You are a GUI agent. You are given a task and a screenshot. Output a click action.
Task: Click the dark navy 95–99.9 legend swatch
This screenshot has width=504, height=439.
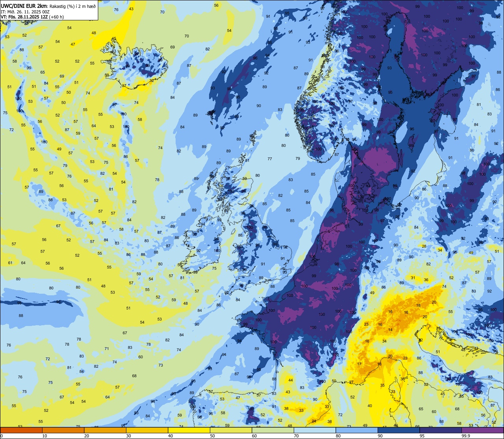[441, 430]
